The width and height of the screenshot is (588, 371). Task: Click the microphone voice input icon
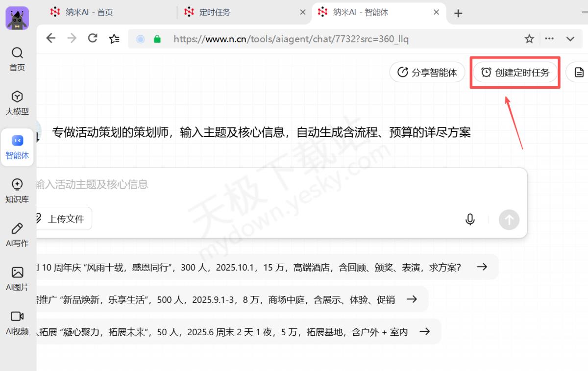click(x=469, y=220)
